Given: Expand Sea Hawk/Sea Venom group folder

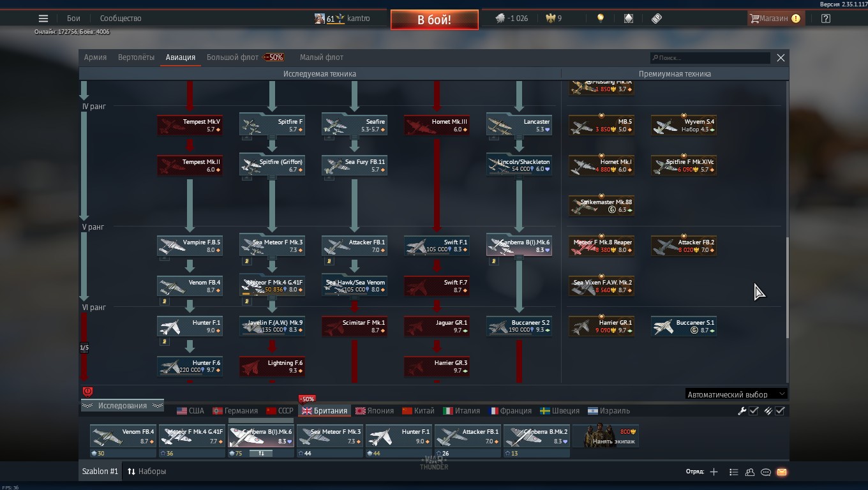Looking at the screenshot, I should pos(354,286).
